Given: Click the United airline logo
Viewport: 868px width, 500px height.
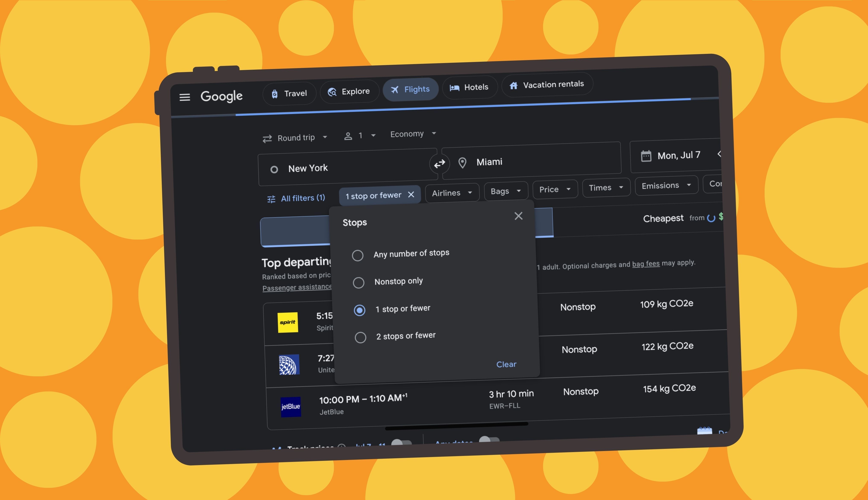Looking at the screenshot, I should 289,364.
